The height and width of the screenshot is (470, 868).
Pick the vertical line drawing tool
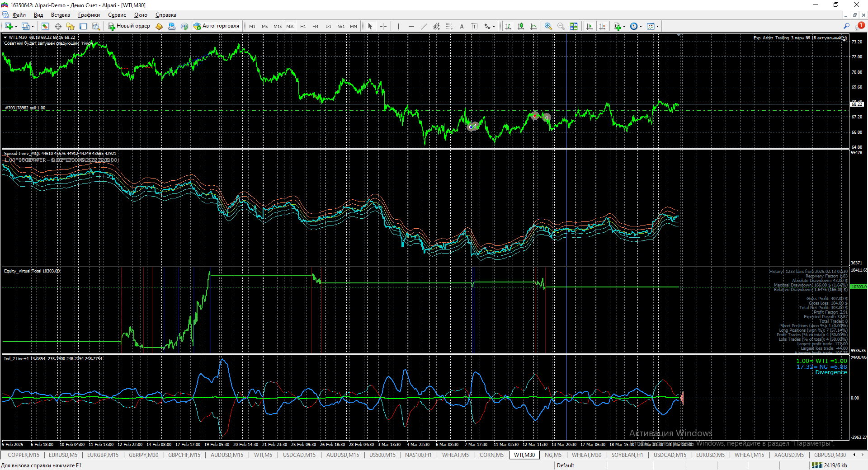click(398, 26)
